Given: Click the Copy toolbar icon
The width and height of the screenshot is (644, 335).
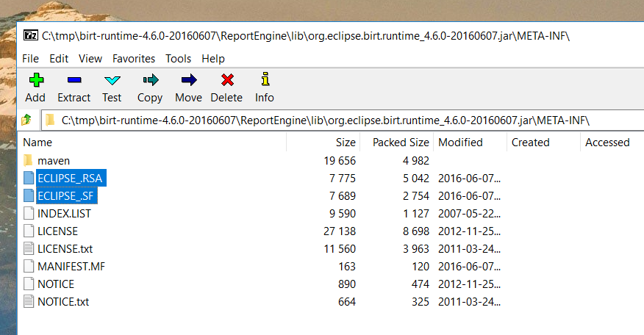Looking at the screenshot, I should point(150,79).
